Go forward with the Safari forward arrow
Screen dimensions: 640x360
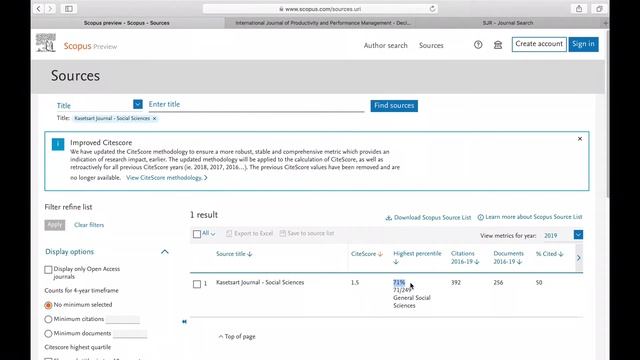coord(50,9)
